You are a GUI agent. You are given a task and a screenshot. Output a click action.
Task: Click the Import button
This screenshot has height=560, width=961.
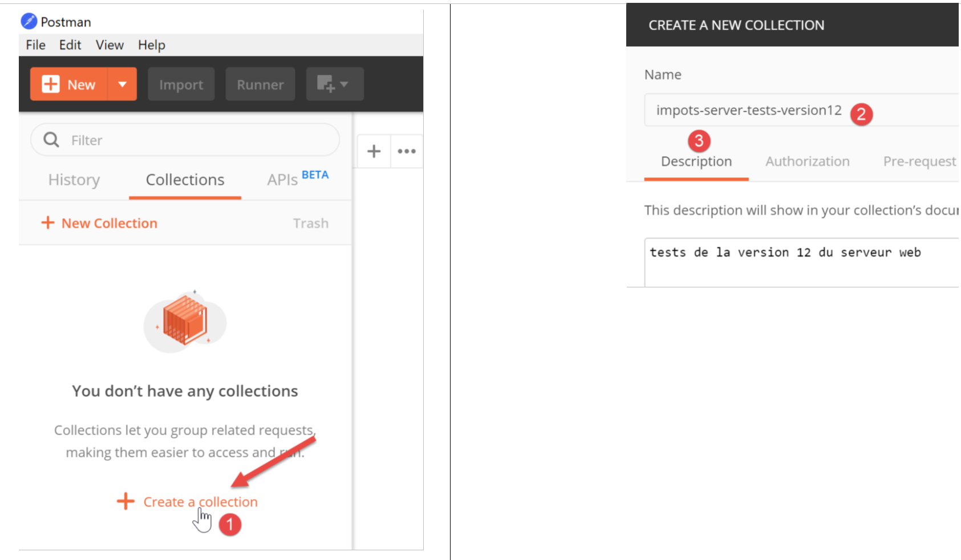coord(181,84)
